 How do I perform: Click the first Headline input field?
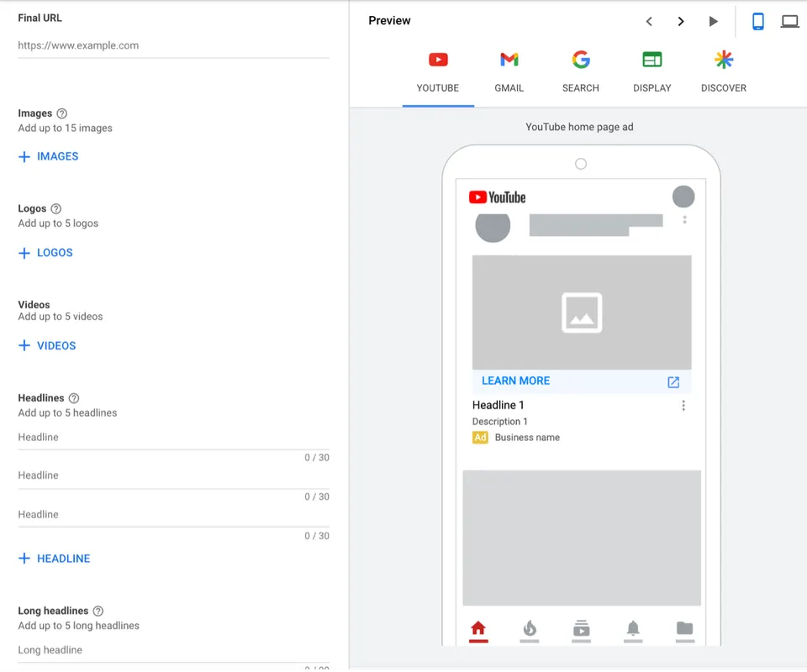coord(173,438)
